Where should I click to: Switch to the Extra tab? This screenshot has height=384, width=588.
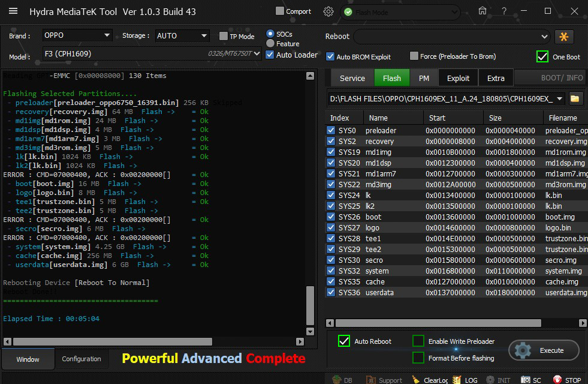[x=496, y=78]
